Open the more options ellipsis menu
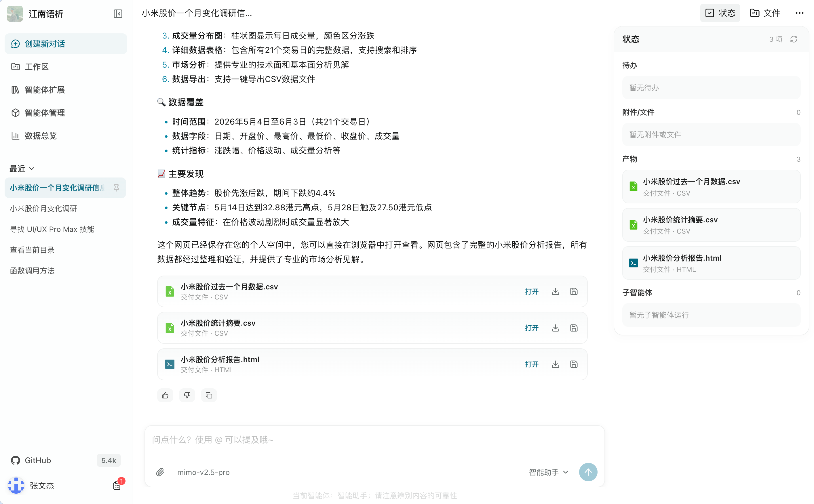 pyautogui.click(x=799, y=13)
